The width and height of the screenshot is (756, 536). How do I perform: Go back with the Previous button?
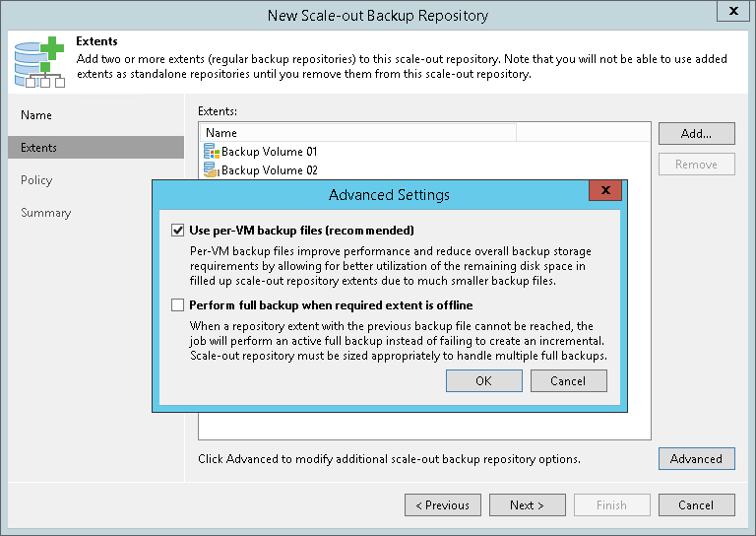click(x=442, y=505)
